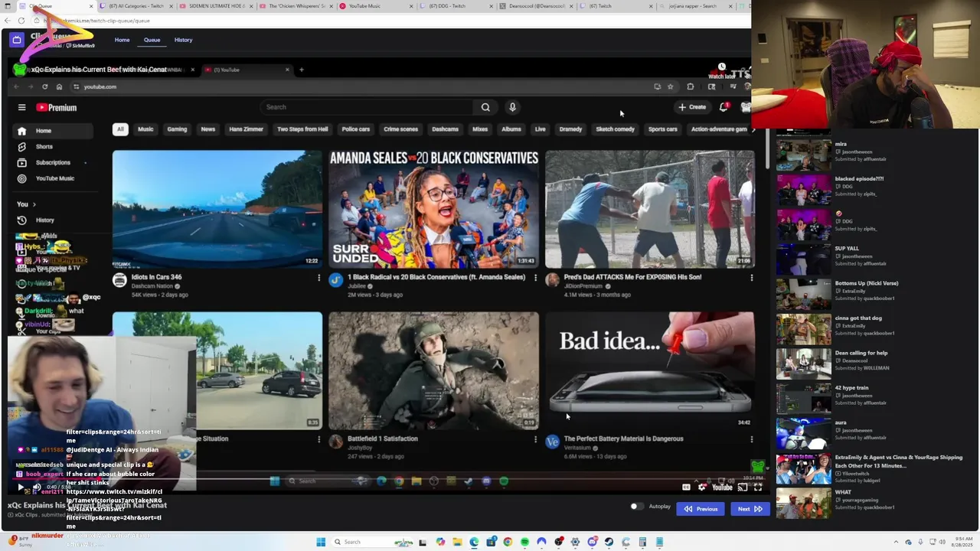This screenshot has width=980, height=551.
Task: Click Watch later clock icon on player
Action: coord(721,67)
